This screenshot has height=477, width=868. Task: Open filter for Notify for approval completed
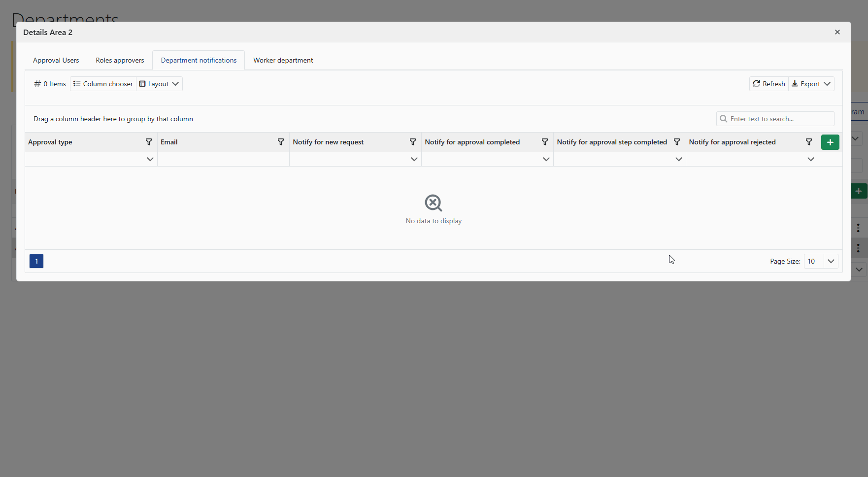545,142
